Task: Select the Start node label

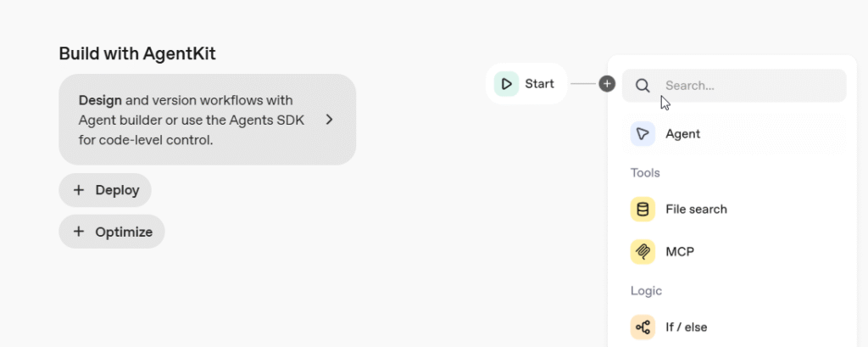Action: [x=539, y=84]
